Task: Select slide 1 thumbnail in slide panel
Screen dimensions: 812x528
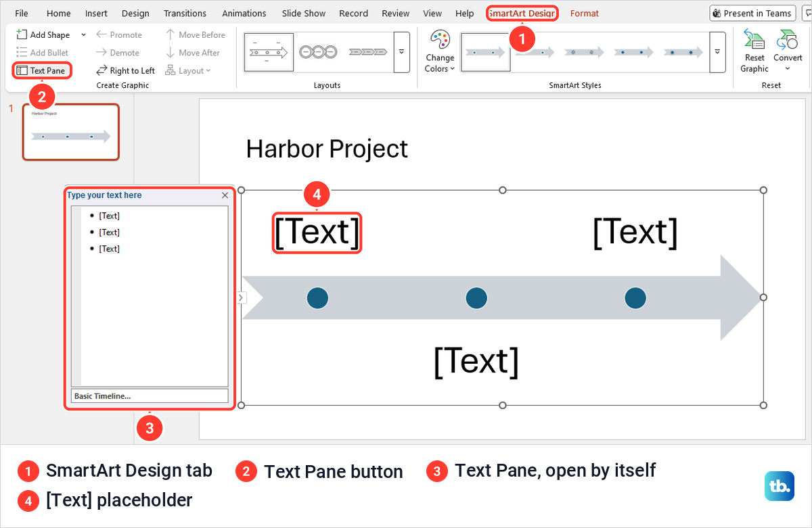Action: (71, 132)
